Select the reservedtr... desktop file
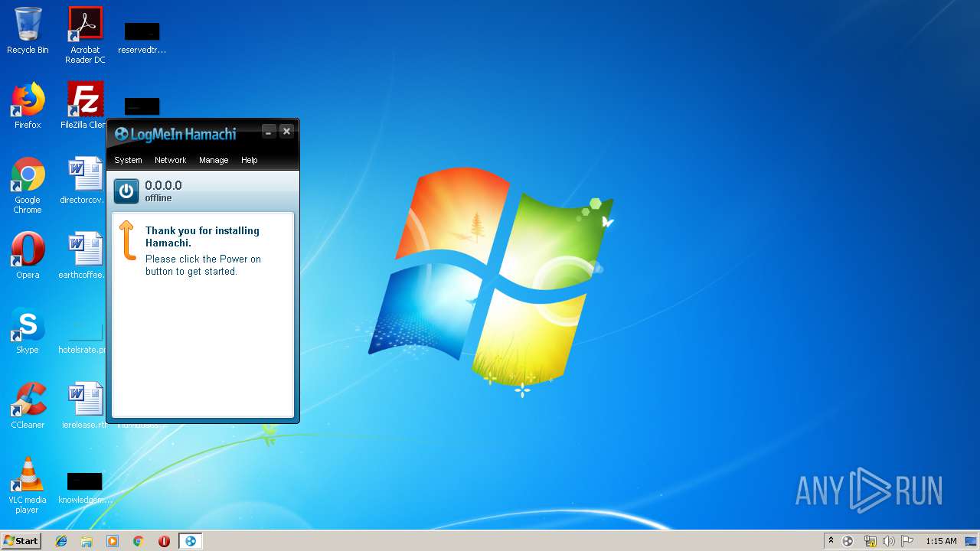This screenshot has width=980, height=551. coord(142,37)
